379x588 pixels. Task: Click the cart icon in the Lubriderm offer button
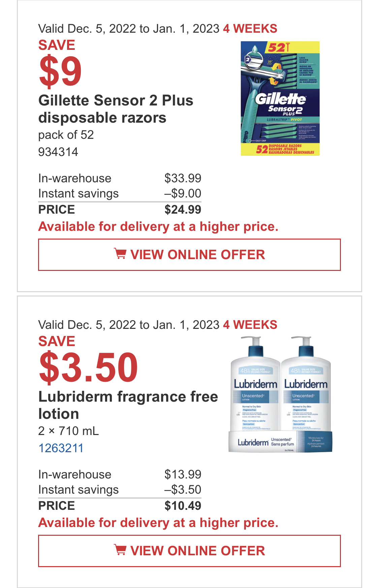120,550
